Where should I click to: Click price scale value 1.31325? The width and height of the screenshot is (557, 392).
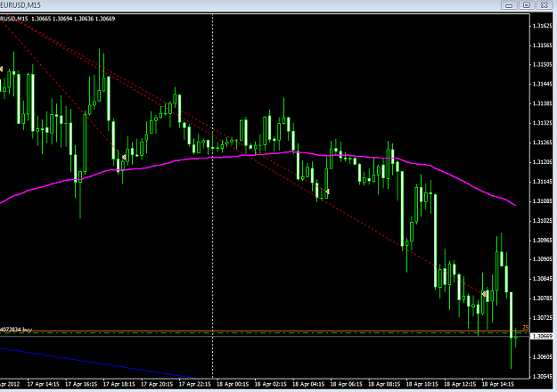click(543, 123)
